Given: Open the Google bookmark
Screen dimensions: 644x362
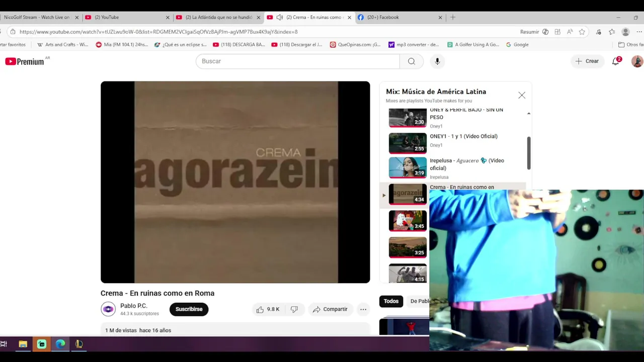Looking at the screenshot, I should (x=517, y=44).
